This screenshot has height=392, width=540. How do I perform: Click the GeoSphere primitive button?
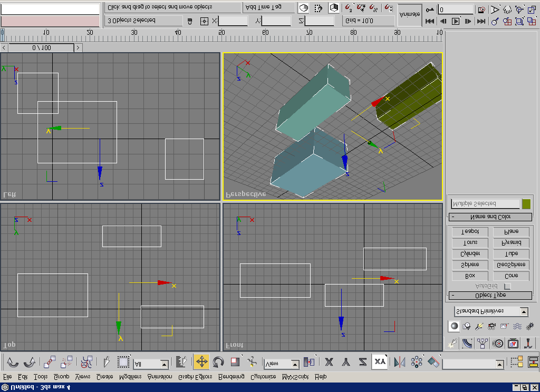[512, 264]
